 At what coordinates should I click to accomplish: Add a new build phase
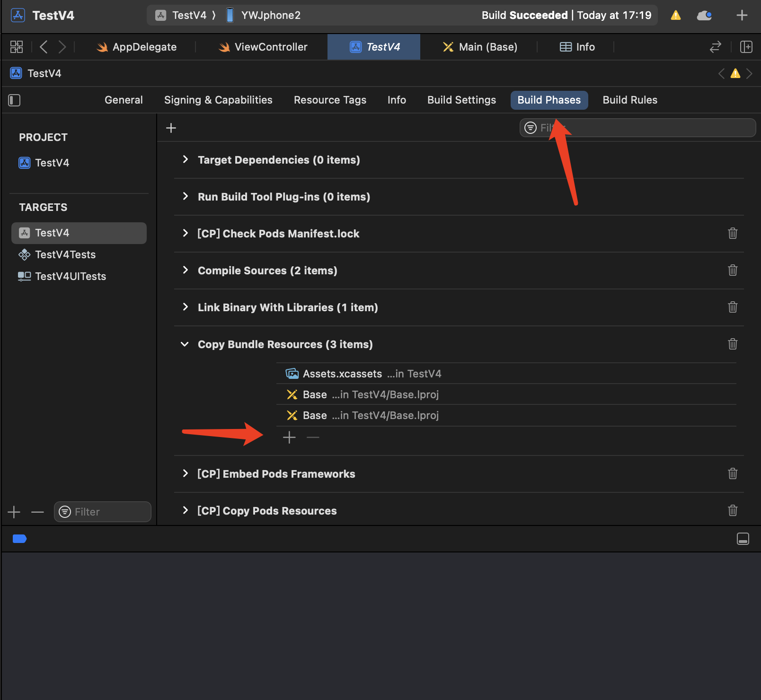(171, 128)
